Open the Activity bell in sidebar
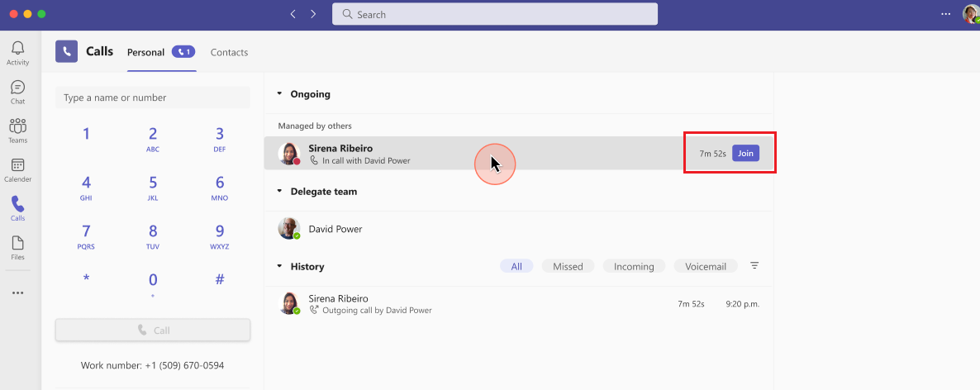980x390 pixels. (17, 53)
